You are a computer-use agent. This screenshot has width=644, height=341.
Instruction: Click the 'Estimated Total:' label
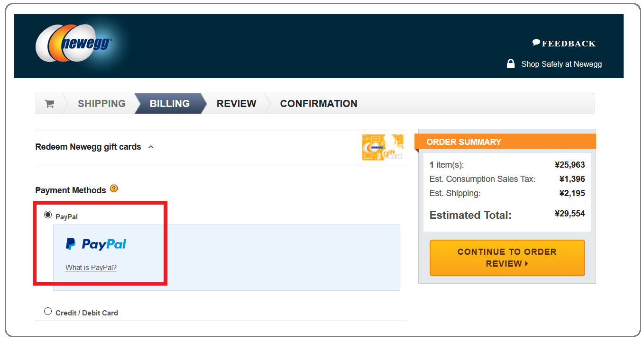pos(470,215)
